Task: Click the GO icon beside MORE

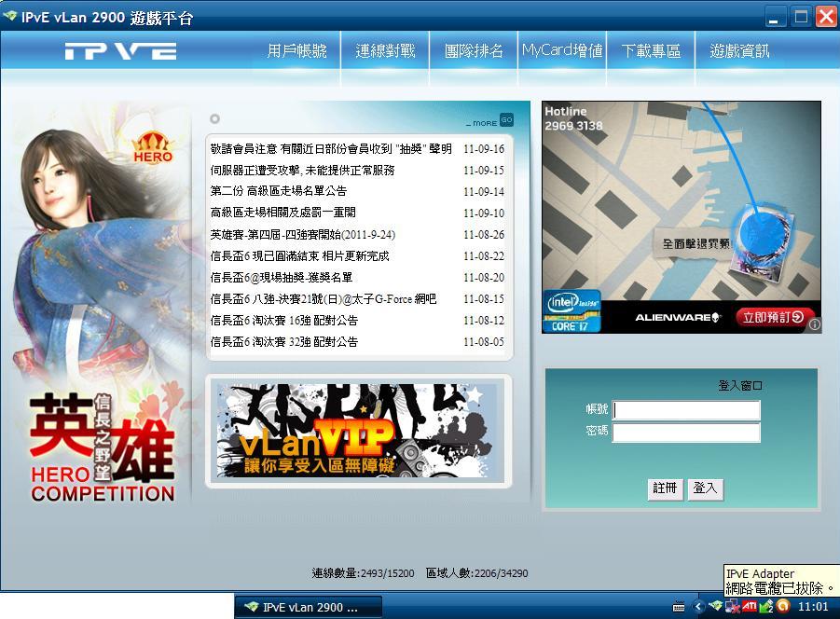Action: [506, 119]
